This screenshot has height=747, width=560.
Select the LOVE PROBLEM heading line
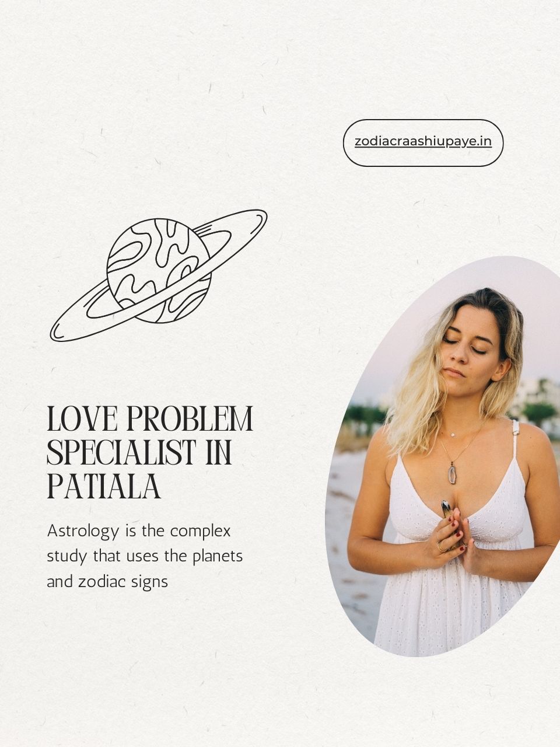pyautogui.click(x=150, y=418)
